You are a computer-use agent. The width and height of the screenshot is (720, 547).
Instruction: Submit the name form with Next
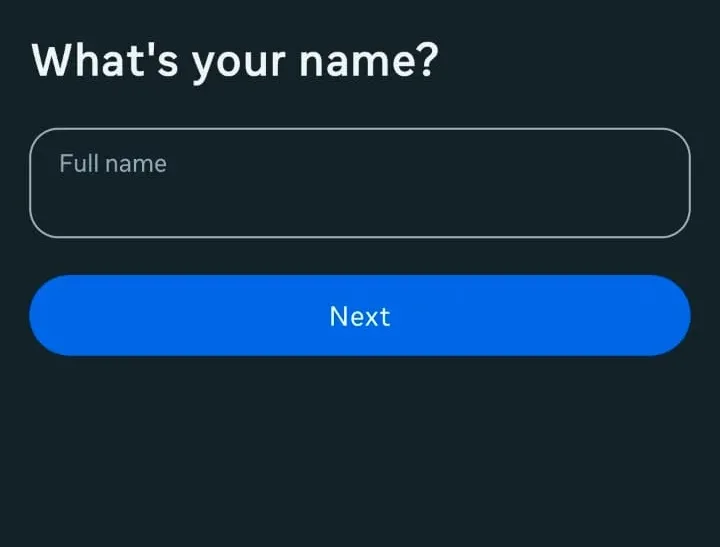point(360,315)
